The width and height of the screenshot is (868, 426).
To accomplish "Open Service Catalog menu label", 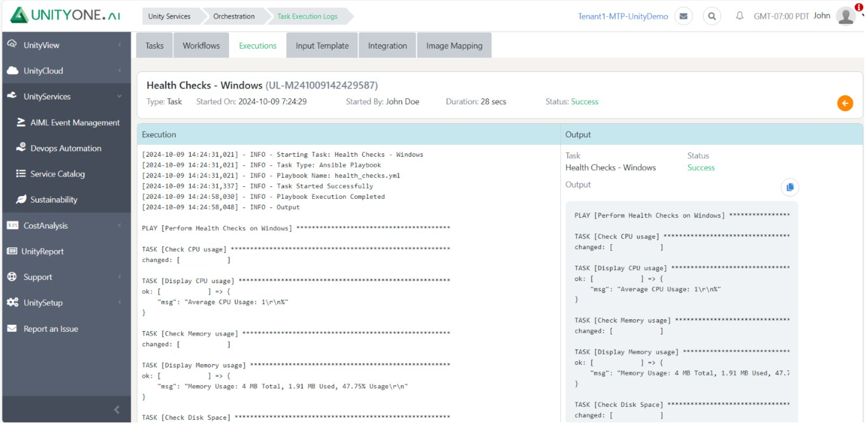I will click(x=58, y=174).
